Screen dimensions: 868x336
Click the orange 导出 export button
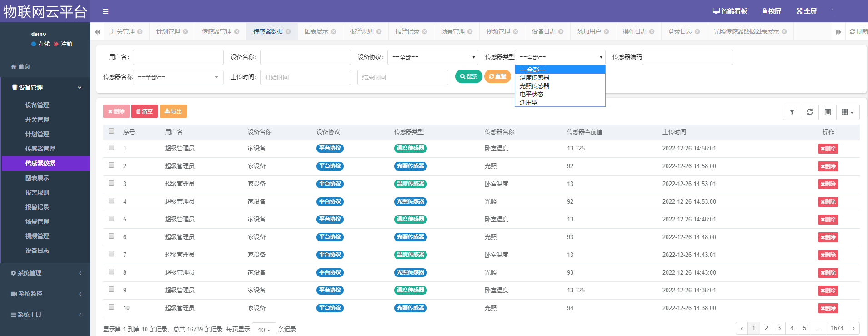point(173,111)
